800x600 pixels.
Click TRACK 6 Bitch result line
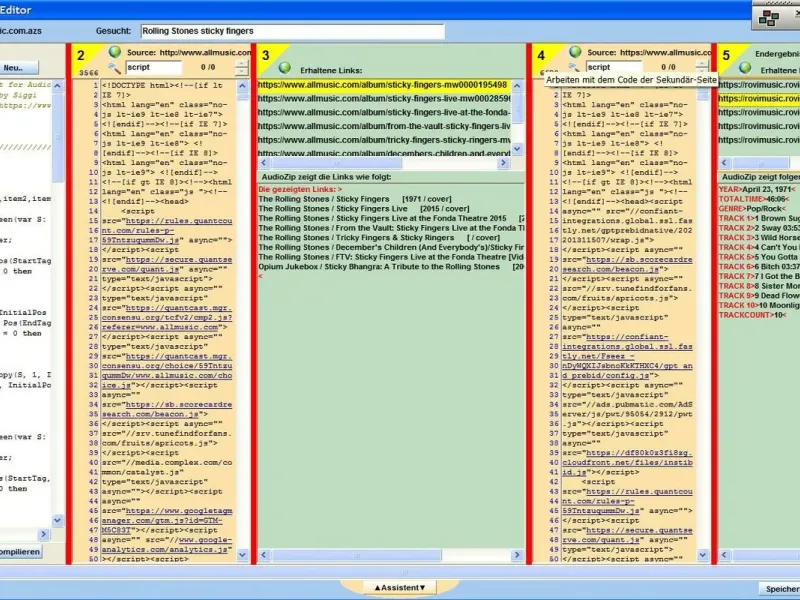759,267
